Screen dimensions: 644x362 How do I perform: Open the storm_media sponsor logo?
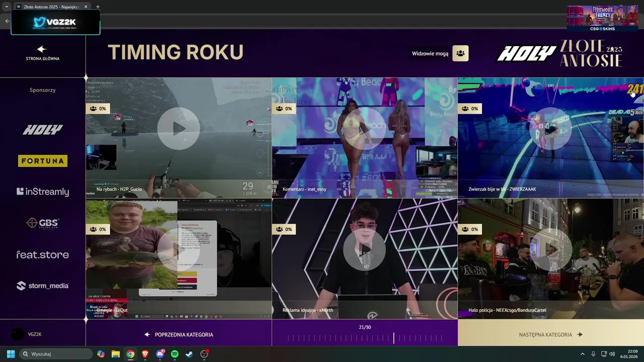point(43,286)
